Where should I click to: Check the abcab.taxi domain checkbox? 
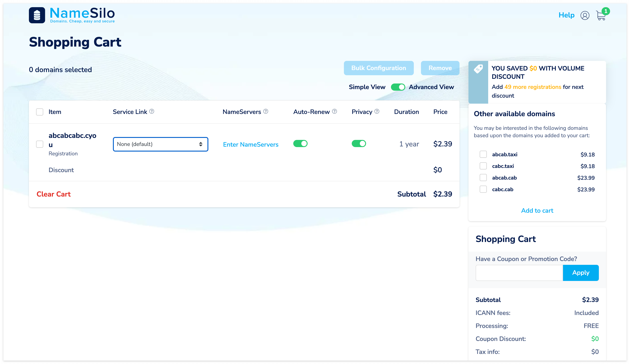(x=483, y=154)
